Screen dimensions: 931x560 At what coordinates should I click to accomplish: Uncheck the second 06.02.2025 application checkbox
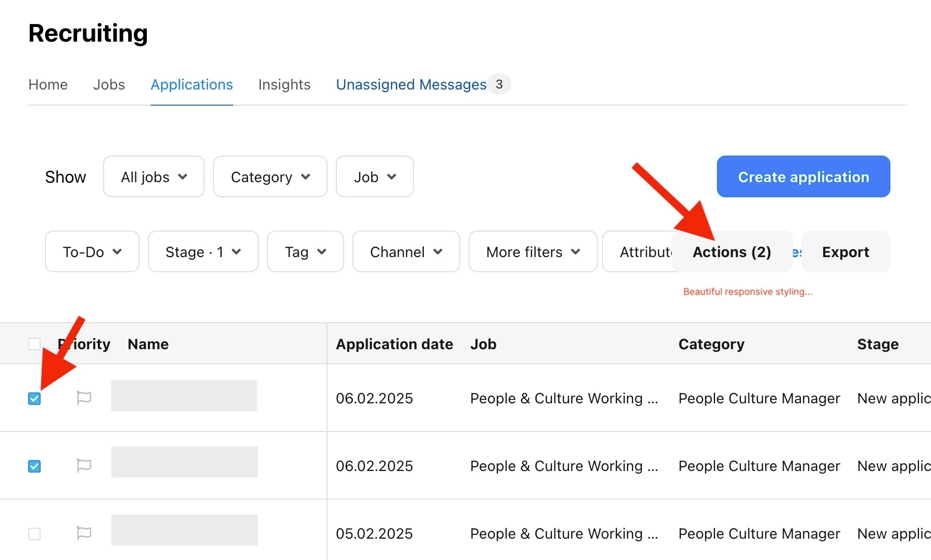(34, 466)
